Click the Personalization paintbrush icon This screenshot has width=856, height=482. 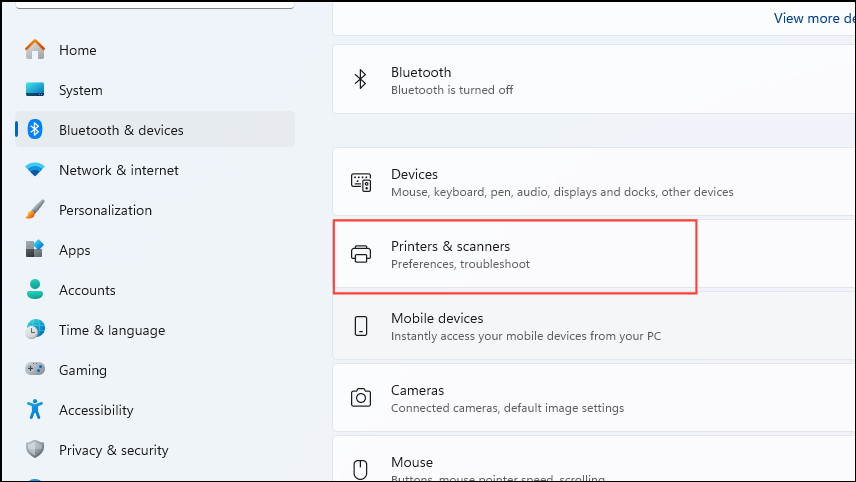(x=35, y=210)
